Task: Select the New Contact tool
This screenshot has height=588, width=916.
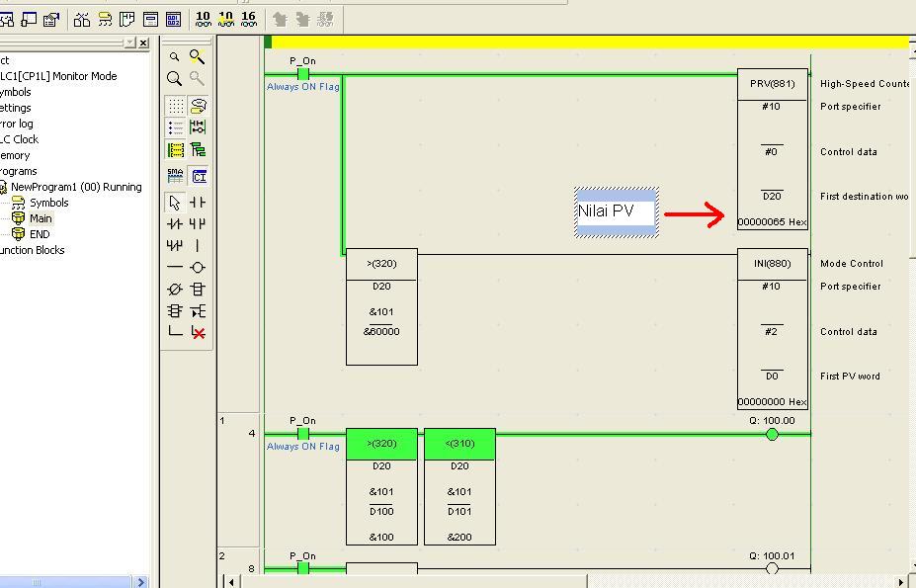Action: pyautogui.click(x=198, y=202)
